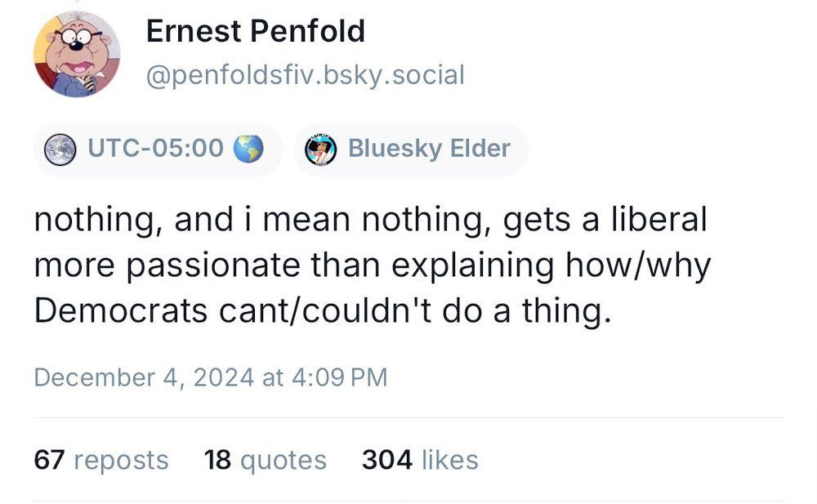
Task: Click the grayscale Earth icon on timezone badge
Action: pos(60,148)
